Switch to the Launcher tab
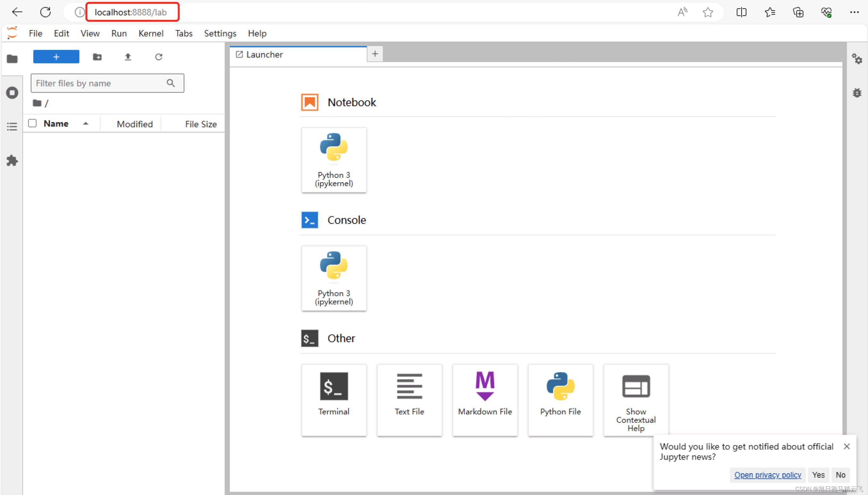The height and width of the screenshot is (495, 868). pyautogui.click(x=264, y=54)
